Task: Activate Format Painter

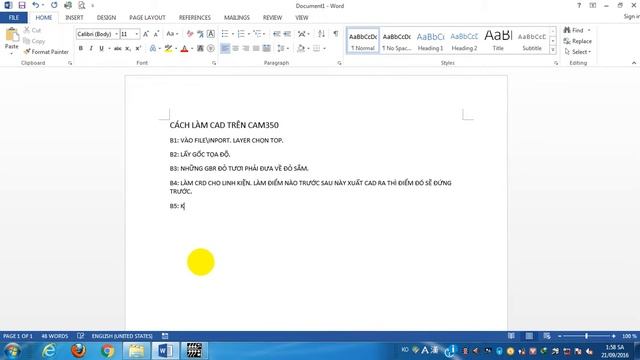Action: click(46, 52)
